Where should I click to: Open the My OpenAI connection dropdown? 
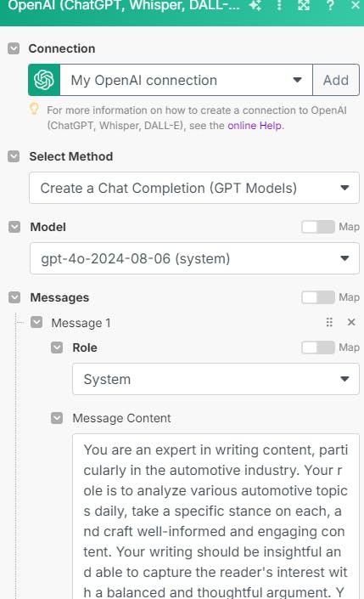click(186, 80)
